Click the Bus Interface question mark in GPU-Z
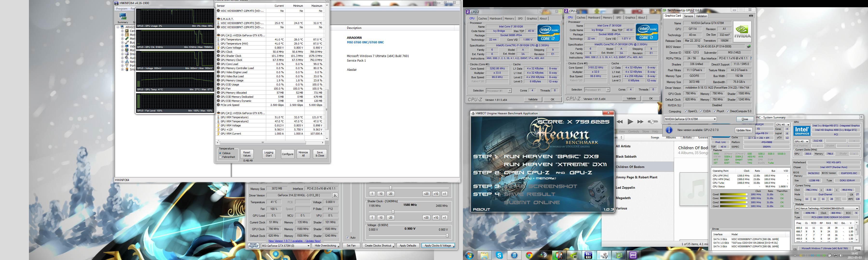 (x=751, y=58)
